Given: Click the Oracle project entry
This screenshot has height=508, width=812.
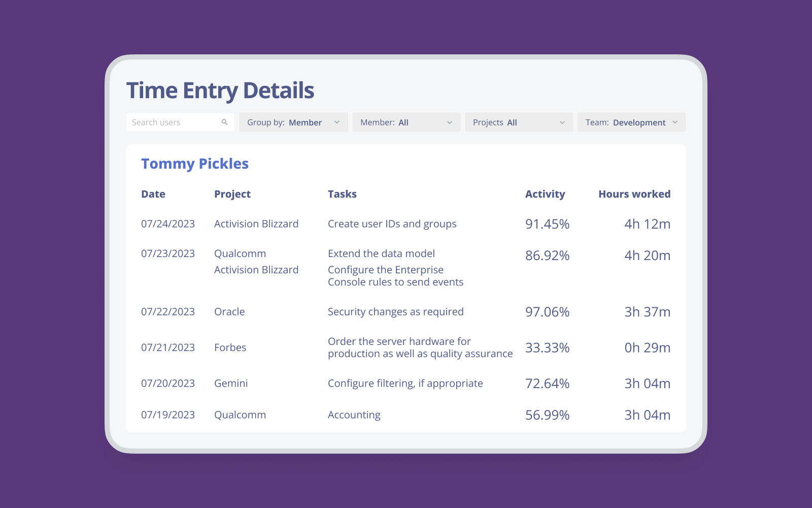Looking at the screenshot, I should click(229, 312).
